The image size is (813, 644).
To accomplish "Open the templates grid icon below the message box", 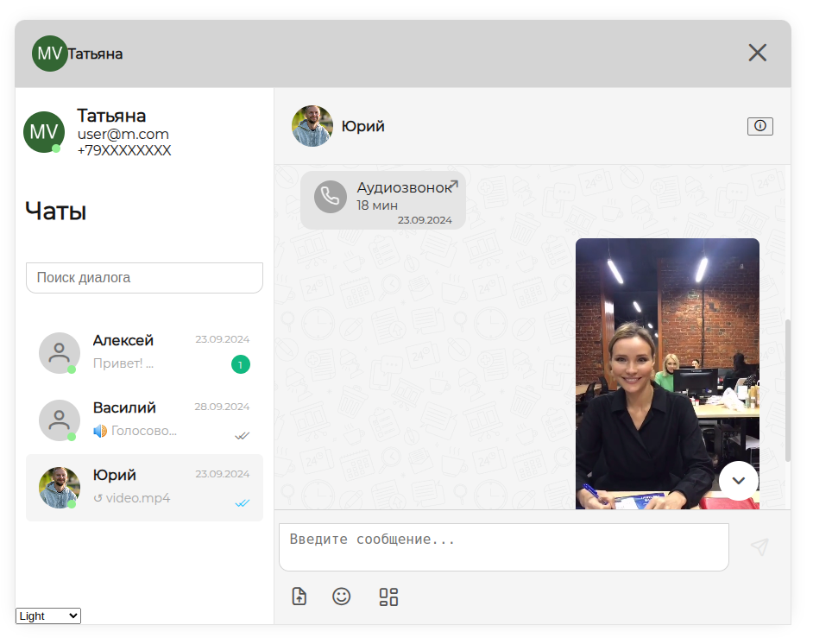I will (388, 597).
